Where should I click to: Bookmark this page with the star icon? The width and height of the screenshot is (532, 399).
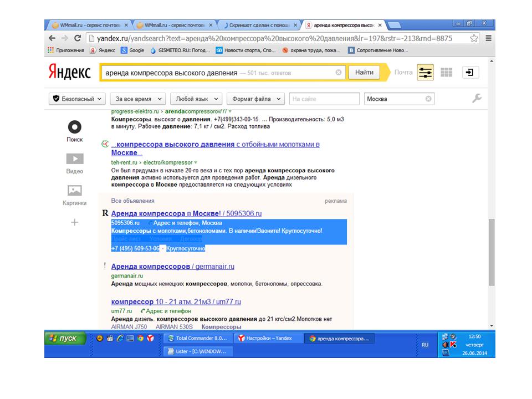pos(474,38)
